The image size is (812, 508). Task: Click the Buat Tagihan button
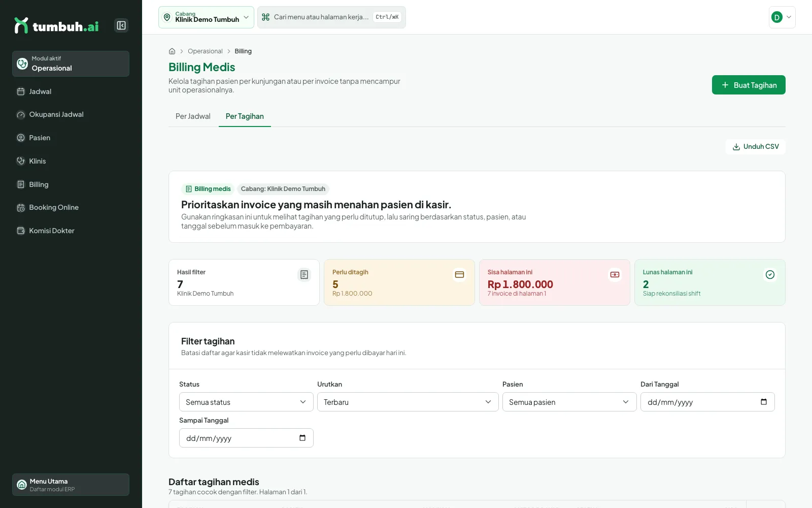click(x=749, y=85)
